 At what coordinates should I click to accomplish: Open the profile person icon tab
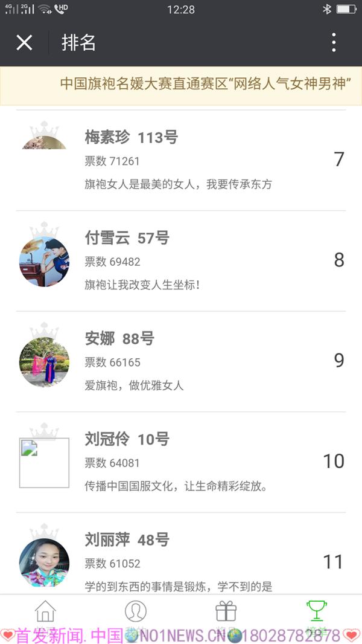pyautogui.click(x=136, y=611)
